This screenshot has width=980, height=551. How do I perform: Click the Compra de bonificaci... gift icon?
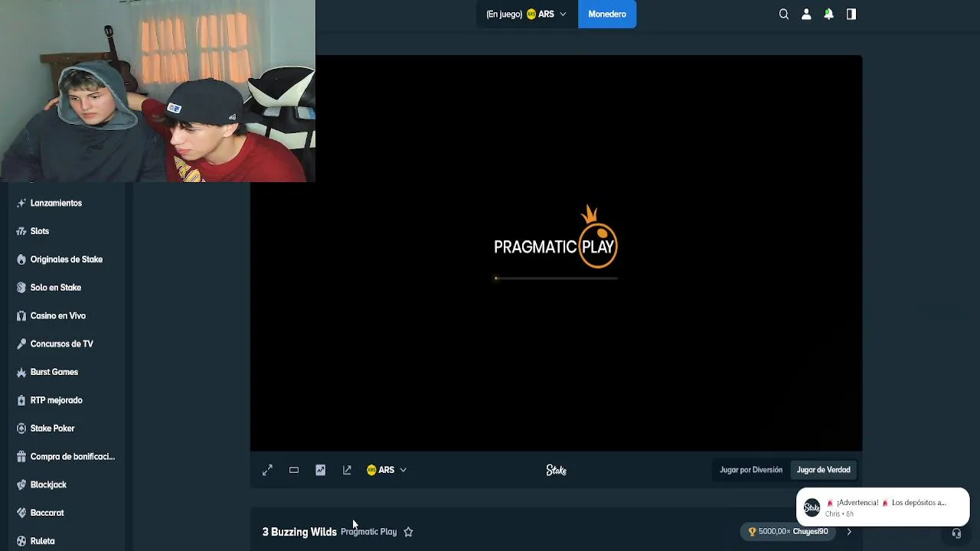(x=21, y=456)
